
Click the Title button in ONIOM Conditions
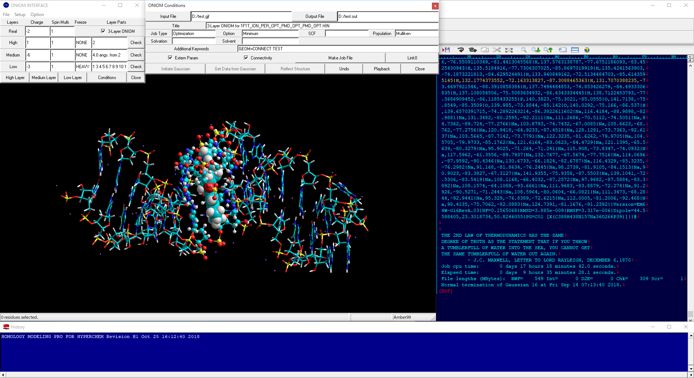click(176, 26)
